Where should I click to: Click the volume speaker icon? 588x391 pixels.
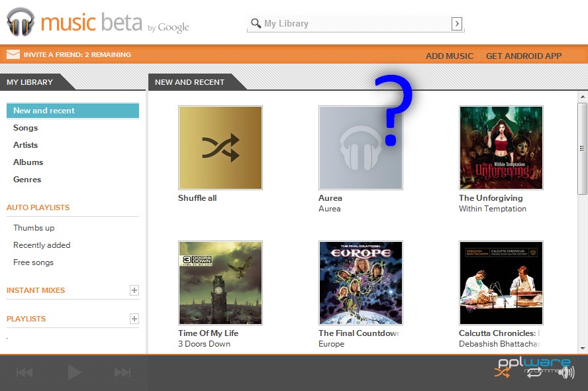[x=566, y=372]
